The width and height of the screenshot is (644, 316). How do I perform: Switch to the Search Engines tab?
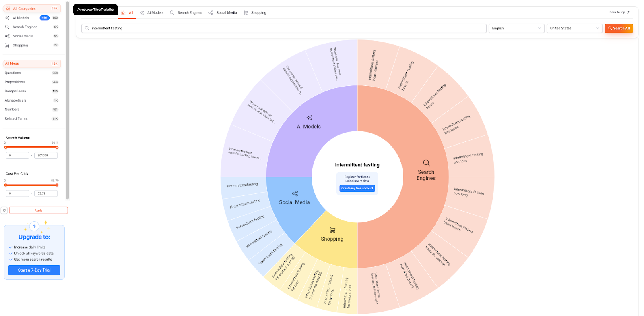[x=186, y=13]
